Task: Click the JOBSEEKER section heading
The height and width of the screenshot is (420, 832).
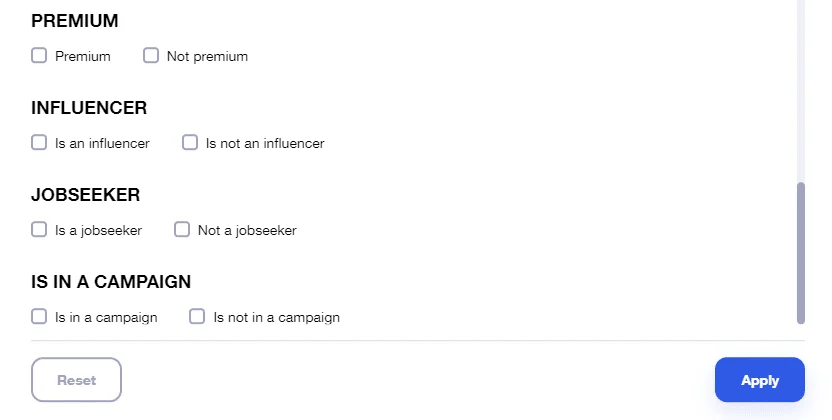Action: pyautogui.click(x=85, y=195)
